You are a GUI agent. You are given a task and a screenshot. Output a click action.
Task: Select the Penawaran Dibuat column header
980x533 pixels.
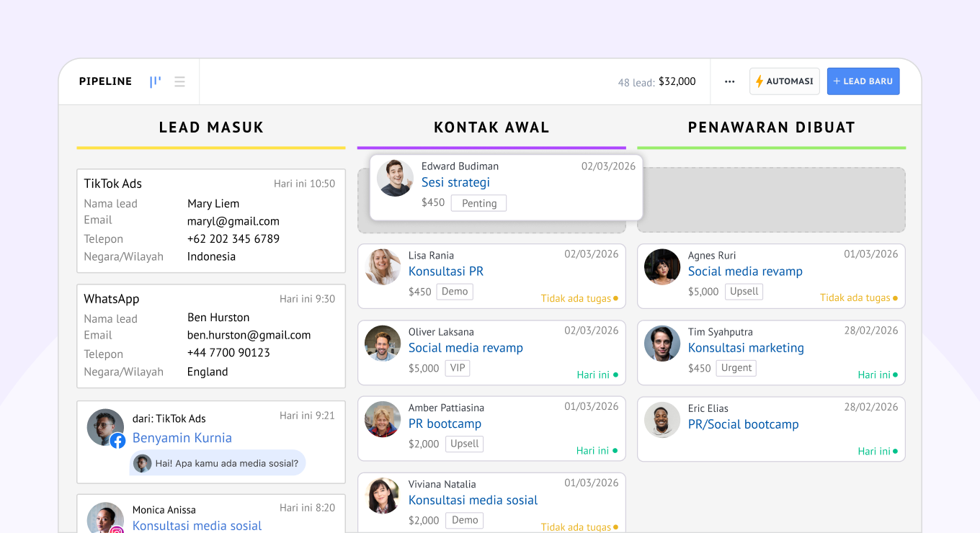pyautogui.click(x=771, y=127)
